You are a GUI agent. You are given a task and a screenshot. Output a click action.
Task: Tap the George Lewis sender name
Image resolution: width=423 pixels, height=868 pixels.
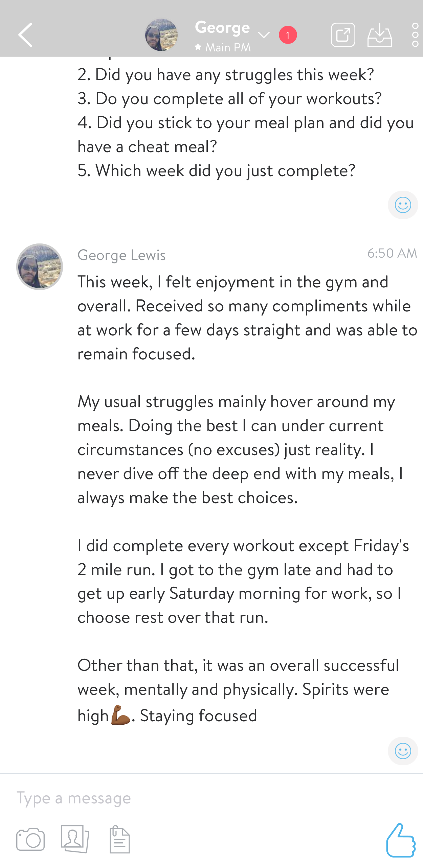(121, 255)
